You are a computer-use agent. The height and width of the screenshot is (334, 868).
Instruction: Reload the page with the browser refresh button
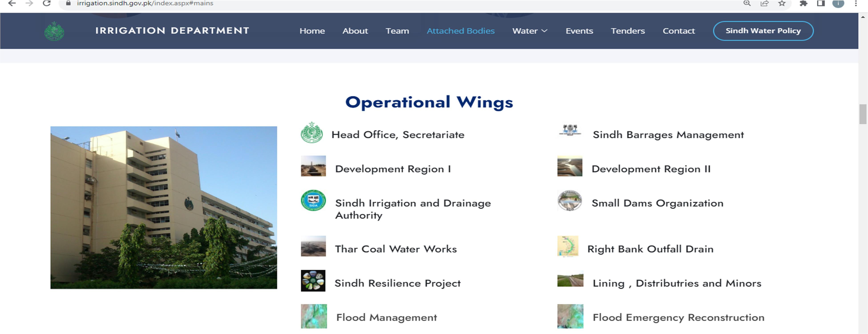tap(47, 3)
